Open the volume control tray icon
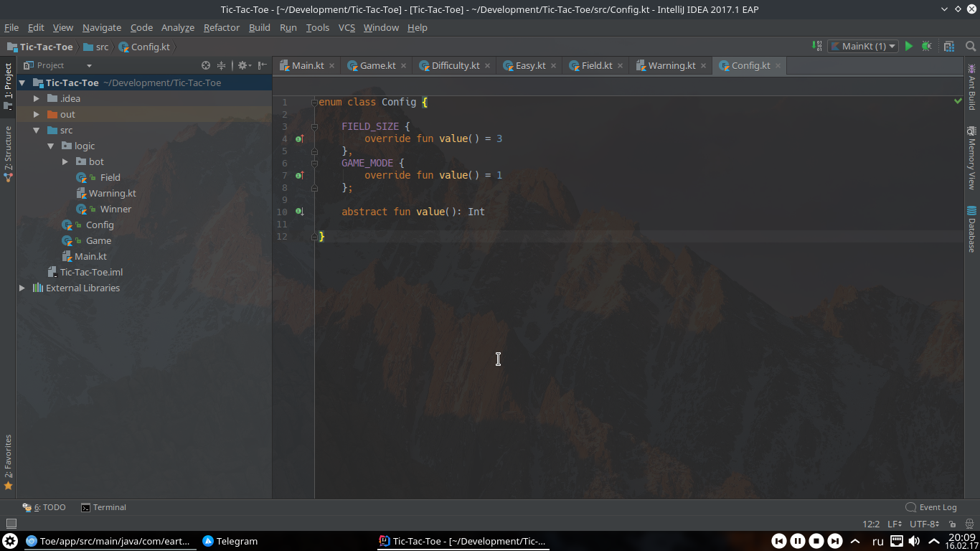Screen dimensions: 980x551 pos(914,541)
